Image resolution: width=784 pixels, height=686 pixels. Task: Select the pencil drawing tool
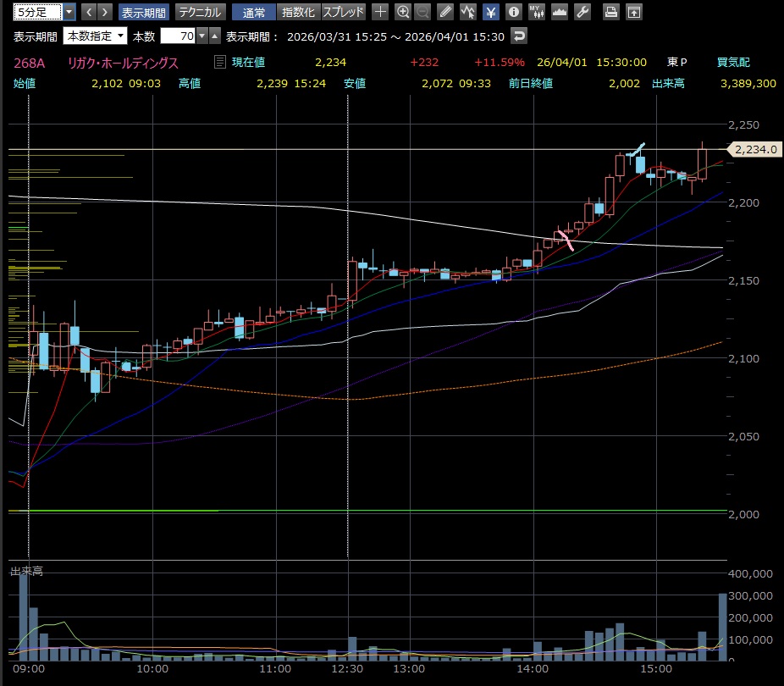click(x=446, y=12)
